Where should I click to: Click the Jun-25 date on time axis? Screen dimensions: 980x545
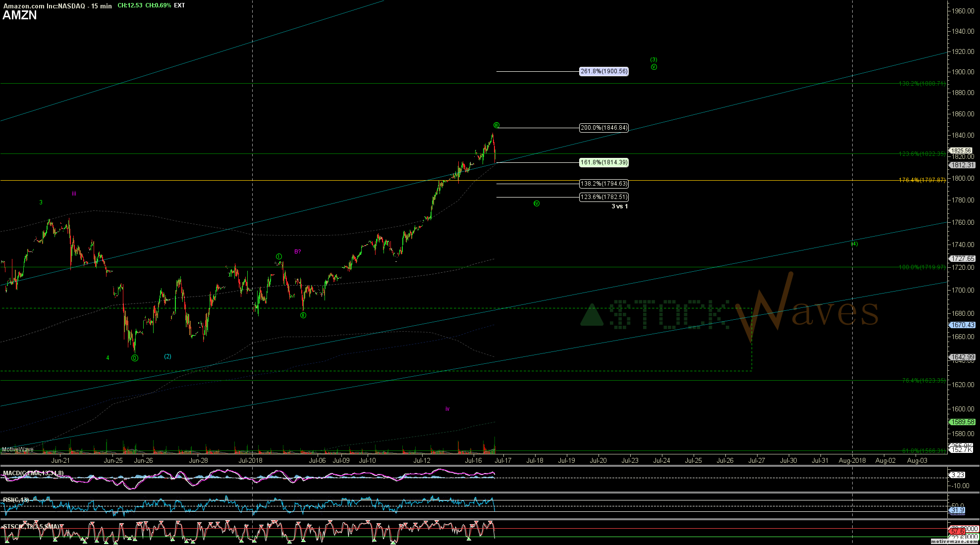click(x=113, y=460)
